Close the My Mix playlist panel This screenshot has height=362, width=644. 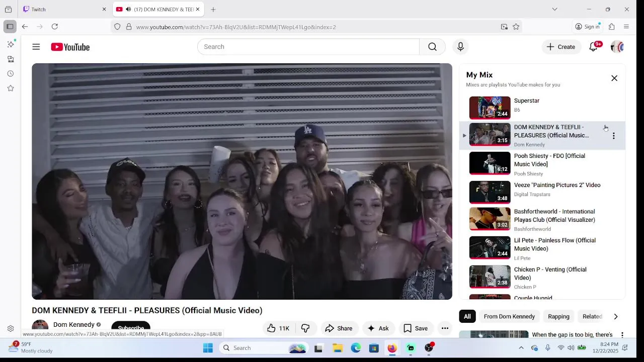tap(614, 78)
